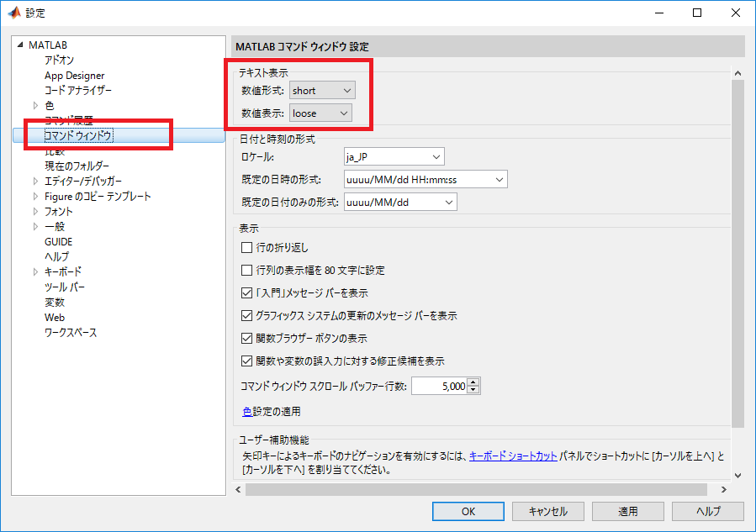The width and height of the screenshot is (756, 532).
Task: Enable 行の折り返し checkbox
Action: point(246,248)
